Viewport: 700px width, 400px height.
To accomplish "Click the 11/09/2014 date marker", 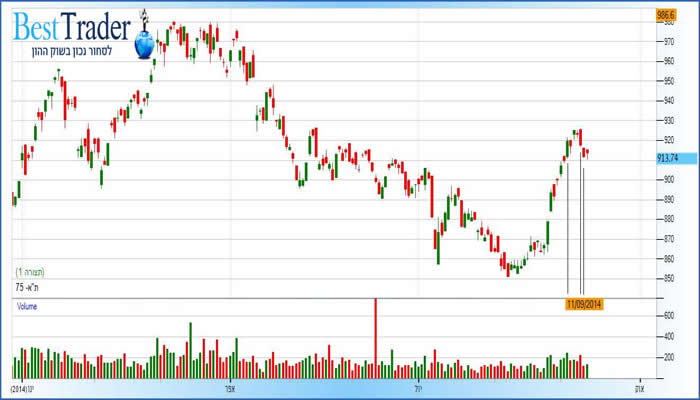I will [x=584, y=301].
